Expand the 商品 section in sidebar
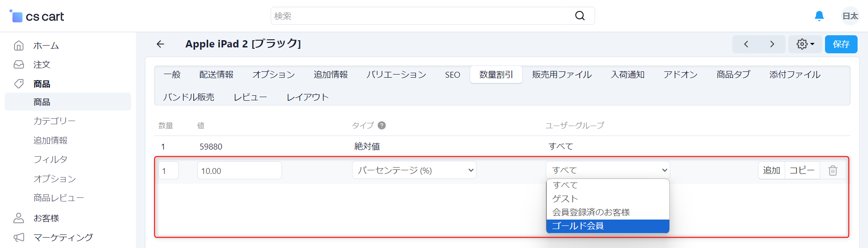This screenshot has height=248, width=868. point(42,84)
